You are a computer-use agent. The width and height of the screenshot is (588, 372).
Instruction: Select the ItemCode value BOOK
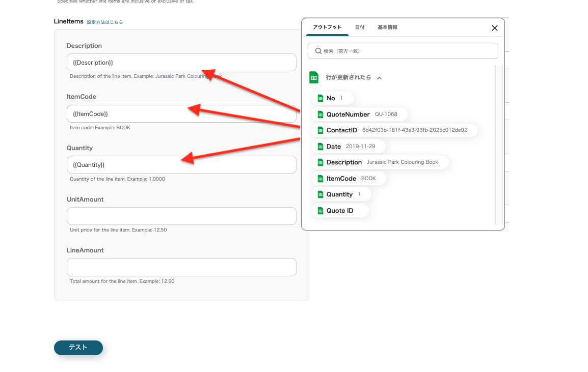click(x=368, y=178)
